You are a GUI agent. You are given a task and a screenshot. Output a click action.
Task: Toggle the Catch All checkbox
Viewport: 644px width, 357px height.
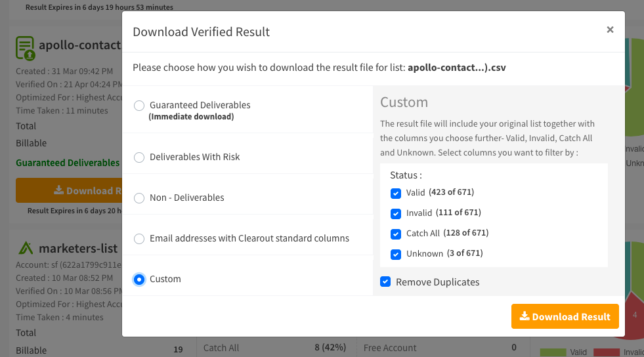(x=395, y=234)
